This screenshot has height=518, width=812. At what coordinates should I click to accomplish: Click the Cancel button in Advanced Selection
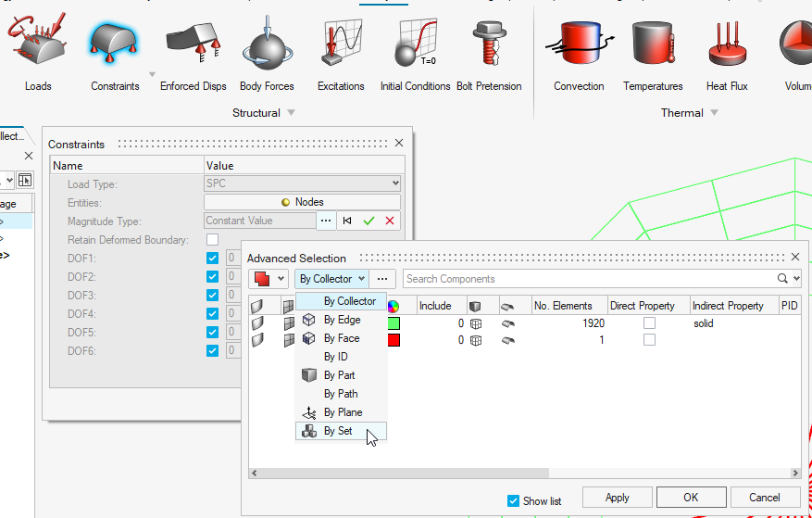pos(764,498)
